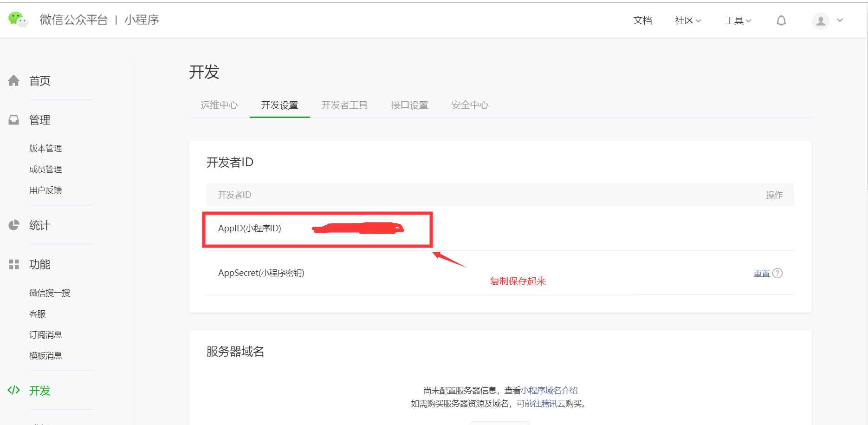The width and height of the screenshot is (868, 425).
Task: Click the 开发 page title
Action: [204, 72]
